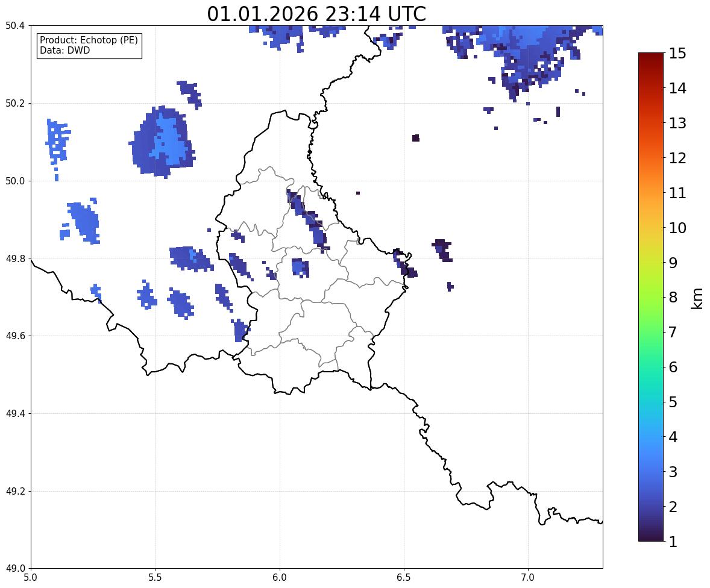The height and width of the screenshot is (588, 710).
Task: Click the latitude axis label "50.4"
Action: click(x=14, y=26)
